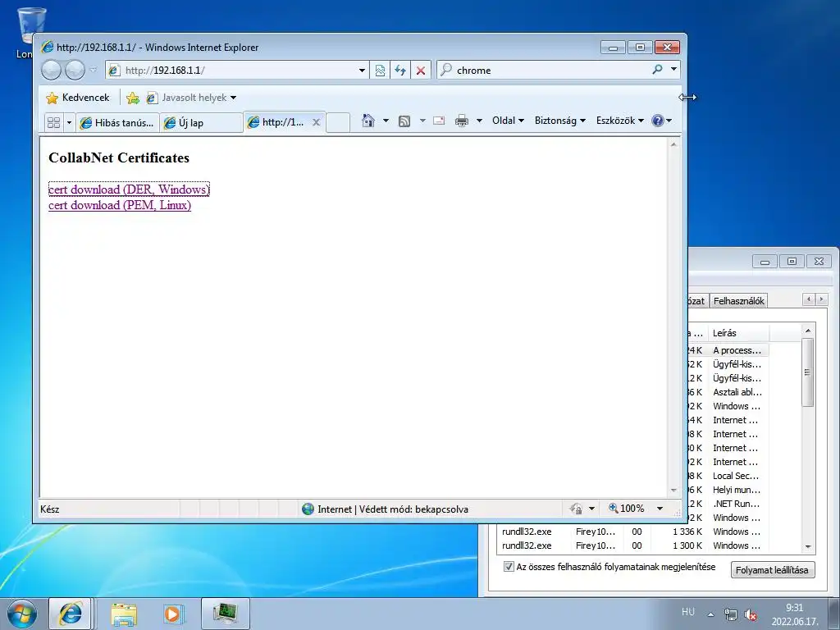Go to the Home page icon
Image resolution: width=840 pixels, height=630 pixels.
click(368, 121)
